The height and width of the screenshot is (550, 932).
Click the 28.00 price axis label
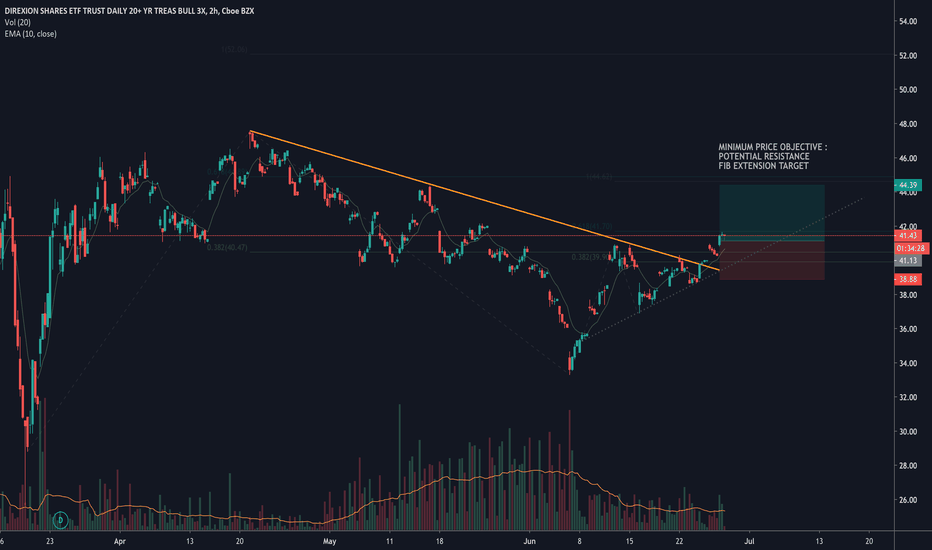pos(908,466)
